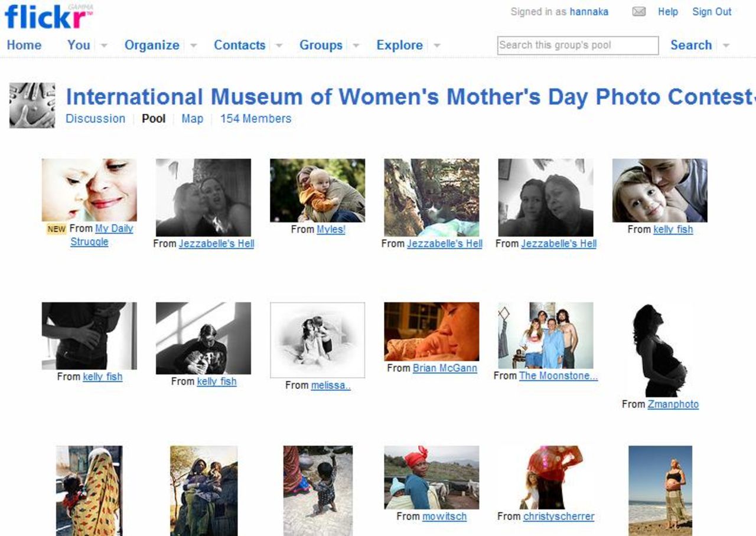756x536 pixels.
Task: Click the Flickr logo
Action: click(x=48, y=17)
